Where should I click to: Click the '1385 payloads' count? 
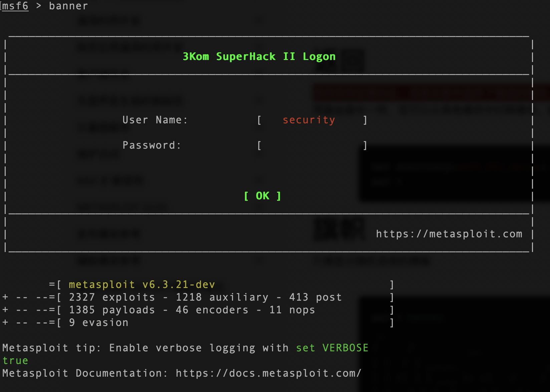[x=112, y=310]
